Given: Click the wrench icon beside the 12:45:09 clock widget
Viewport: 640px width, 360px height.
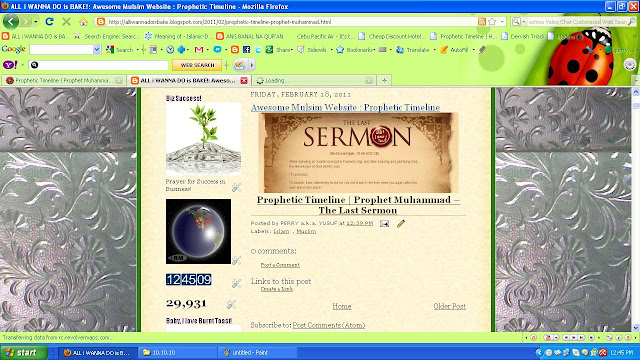Looking at the screenshot, I should pos(236,283).
